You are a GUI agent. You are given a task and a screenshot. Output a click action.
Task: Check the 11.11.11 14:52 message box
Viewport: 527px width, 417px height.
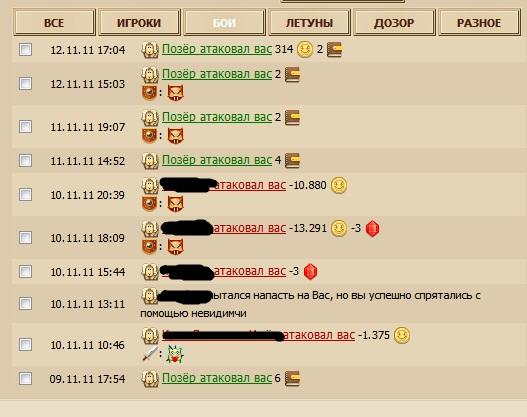[x=26, y=160]
